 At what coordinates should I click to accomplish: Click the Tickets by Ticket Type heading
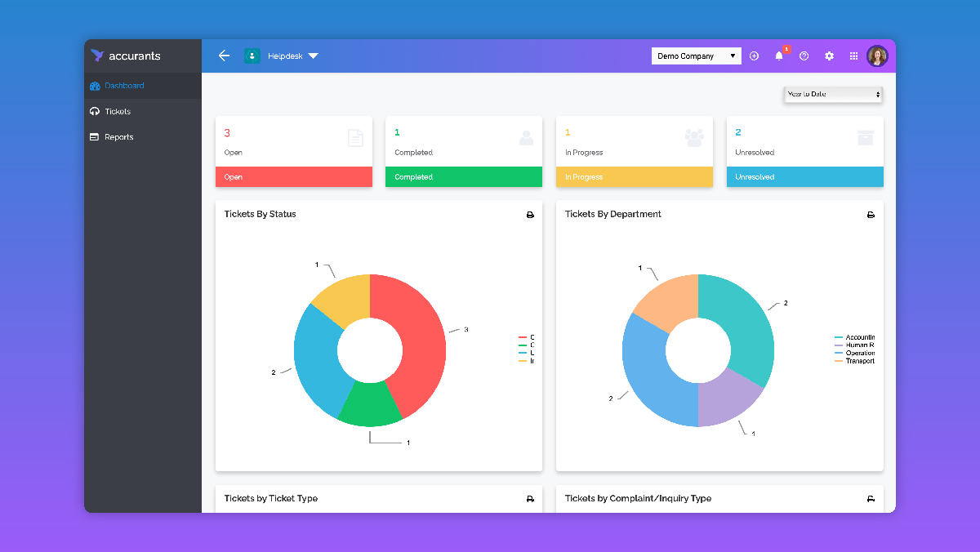click(271, 498)
